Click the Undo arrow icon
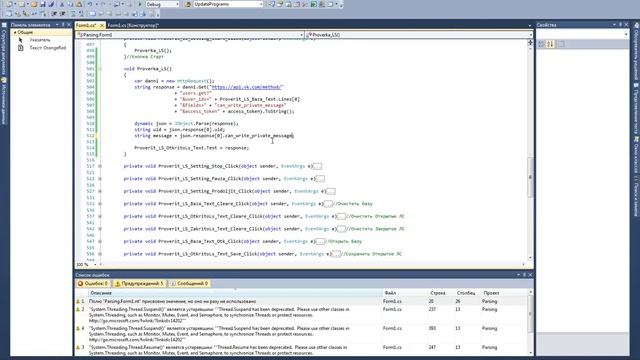The width and height of the screenshot is (640, 360). point(89,4)
